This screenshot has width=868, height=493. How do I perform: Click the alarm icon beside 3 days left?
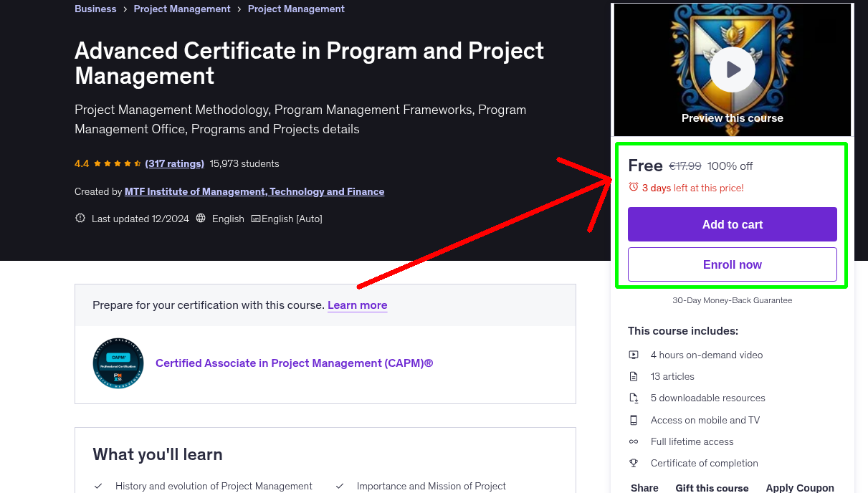(634, 188)
